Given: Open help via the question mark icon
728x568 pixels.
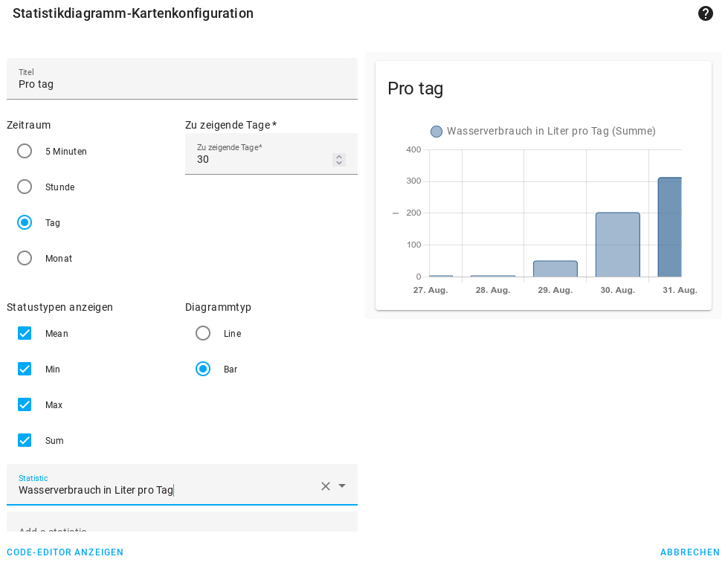Looking at the screenshot, I should 705,13.
